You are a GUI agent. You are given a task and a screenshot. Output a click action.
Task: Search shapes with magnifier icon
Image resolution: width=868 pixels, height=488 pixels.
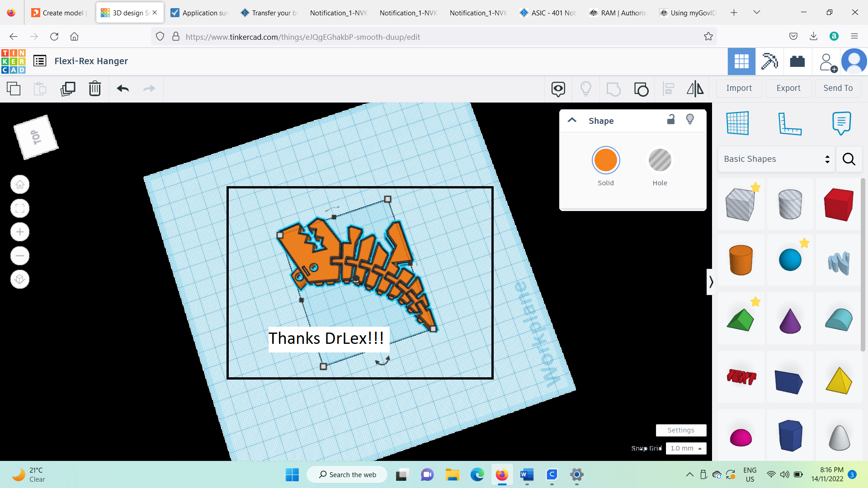849,159
